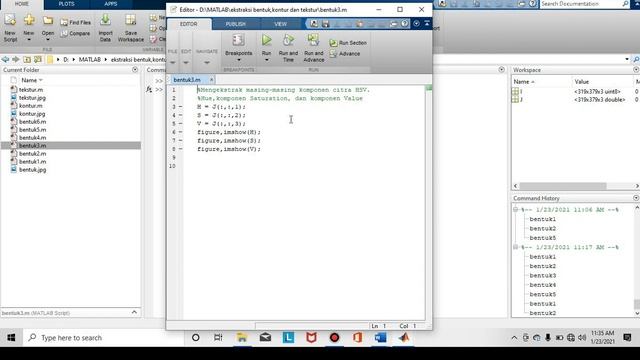Select bentuk.jpg in Current Folder

tap(33, 170)
